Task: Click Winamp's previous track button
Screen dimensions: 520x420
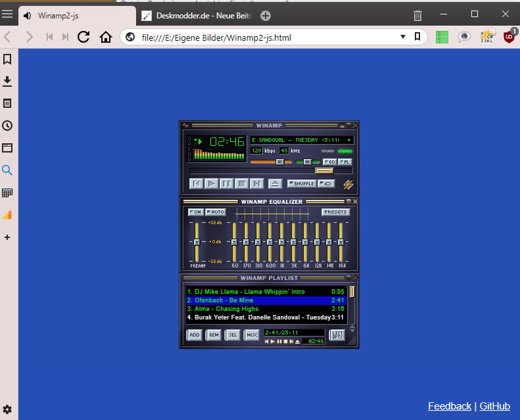Action: click(x=197, y=183)
